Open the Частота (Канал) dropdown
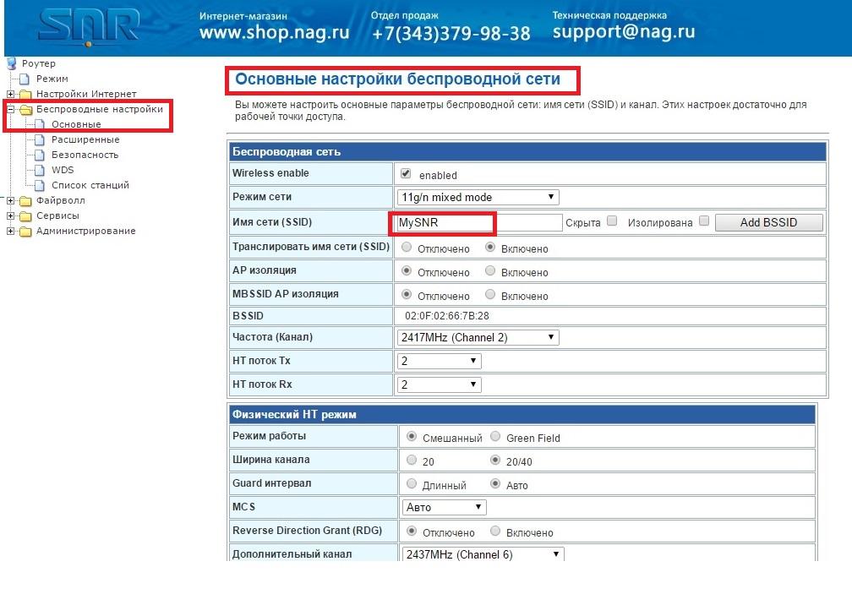Screen dimensions: 852x616 478,337
